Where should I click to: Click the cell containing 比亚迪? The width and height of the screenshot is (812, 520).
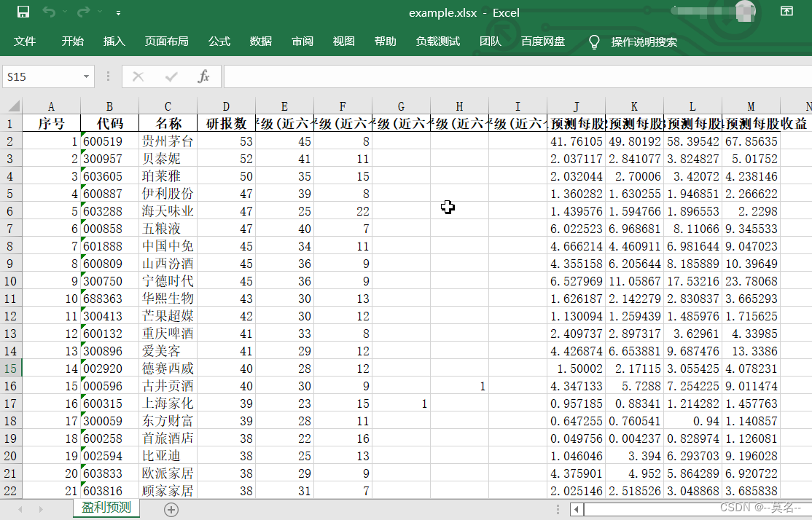(168, 456)
